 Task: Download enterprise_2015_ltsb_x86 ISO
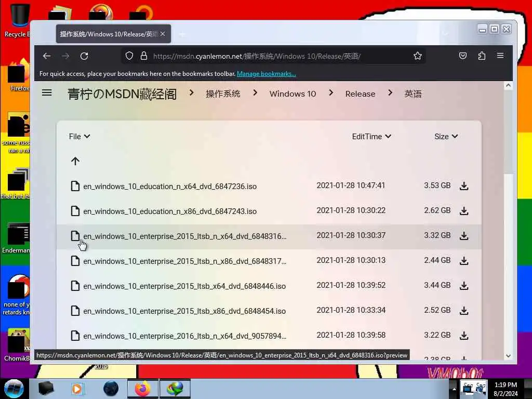click(464, 311)
